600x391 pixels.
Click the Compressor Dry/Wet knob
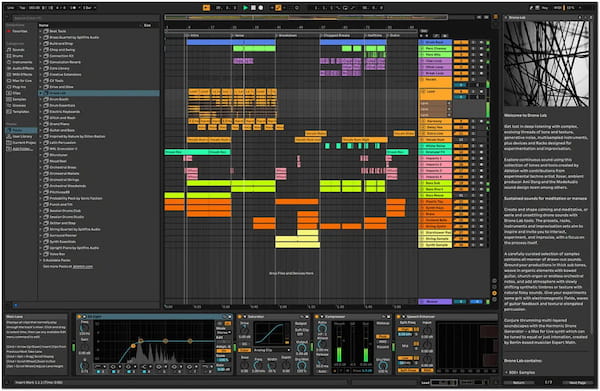pyautogui.click(x=383, y=365)
